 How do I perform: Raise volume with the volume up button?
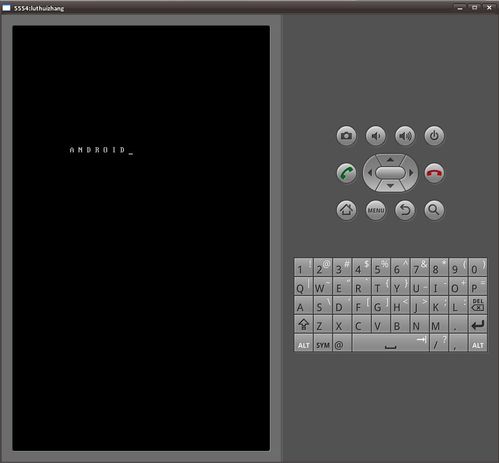click(x=405, y=136)
